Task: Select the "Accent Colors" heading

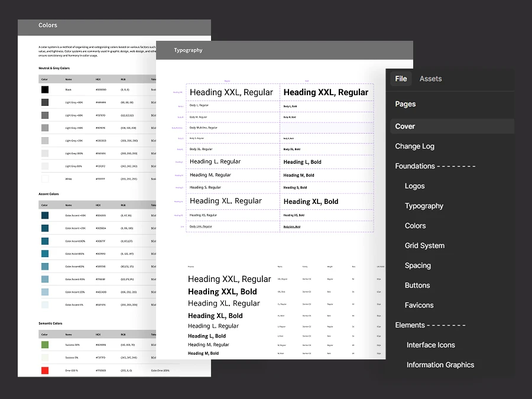Action: 48,194
